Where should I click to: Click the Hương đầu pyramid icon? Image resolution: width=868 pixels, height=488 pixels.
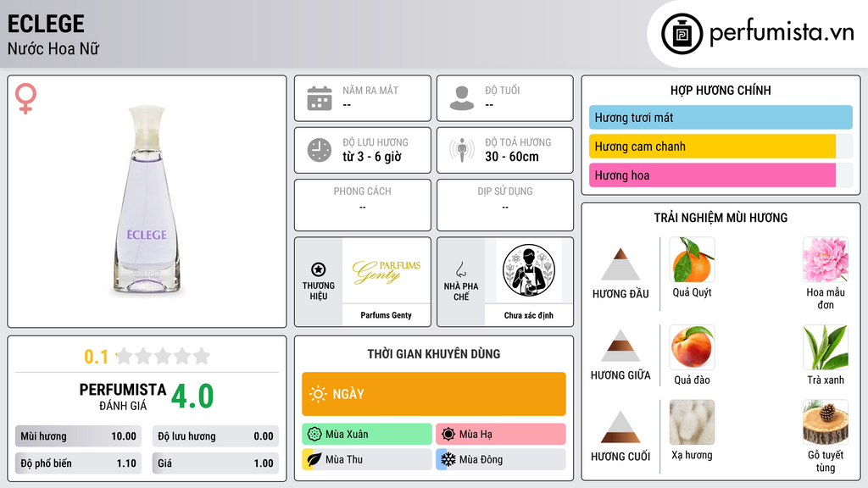[620, 264]
